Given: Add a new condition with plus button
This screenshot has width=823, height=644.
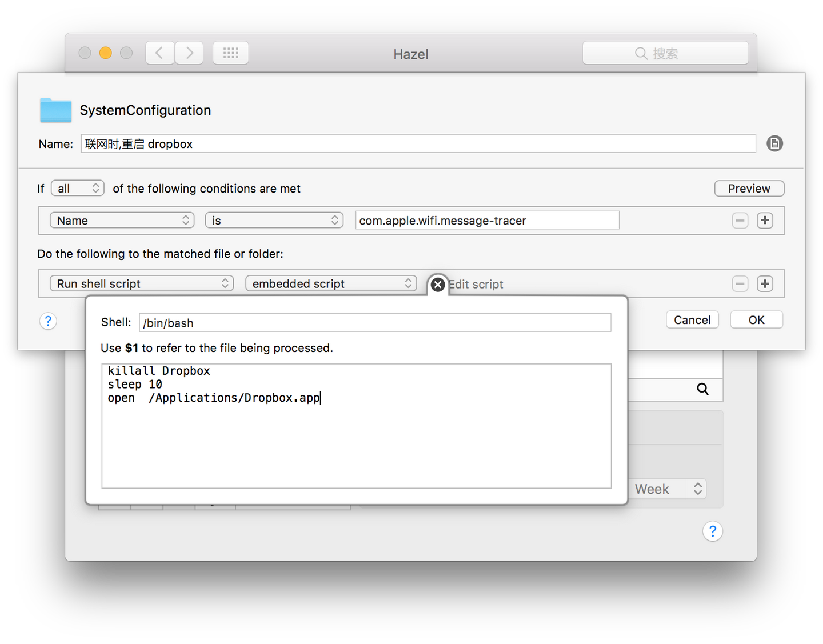Looking at the screenshot, I should coord(765,221).
